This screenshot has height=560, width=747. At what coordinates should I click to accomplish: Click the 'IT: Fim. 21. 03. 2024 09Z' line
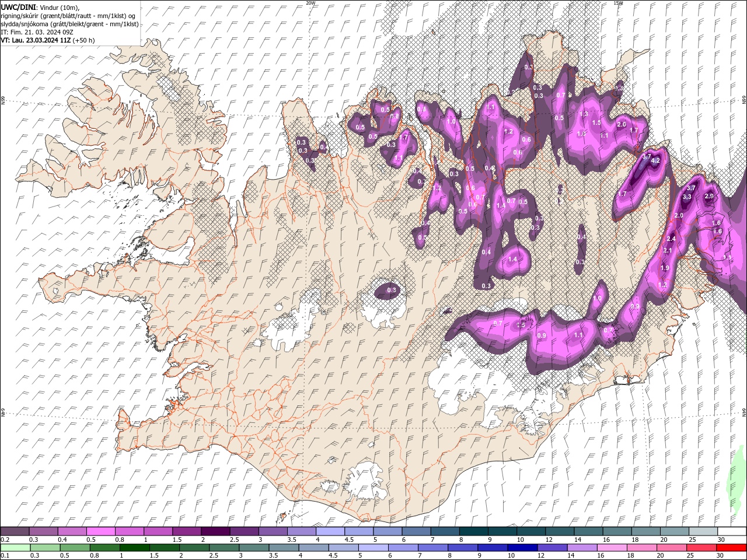coord(37,32)
